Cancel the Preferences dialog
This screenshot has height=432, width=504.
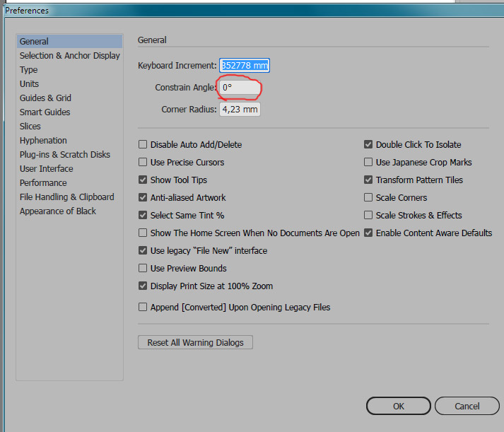click(x=467, y=406)
